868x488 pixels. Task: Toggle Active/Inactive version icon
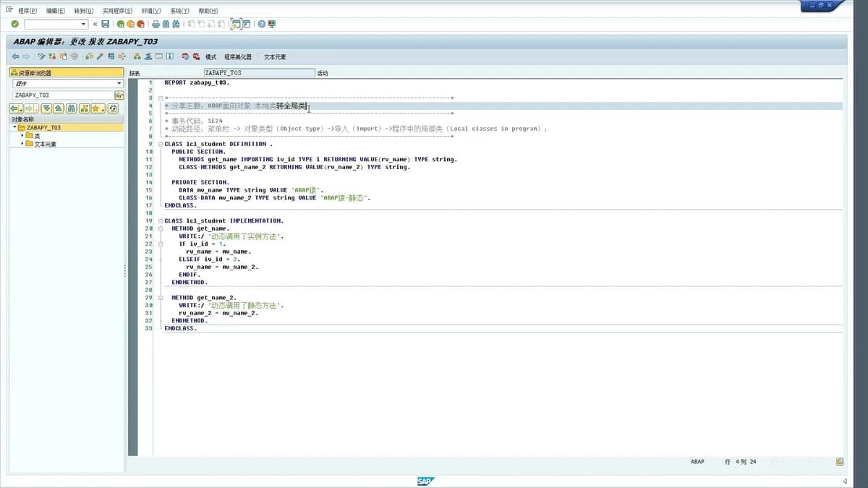click(52, 56)
